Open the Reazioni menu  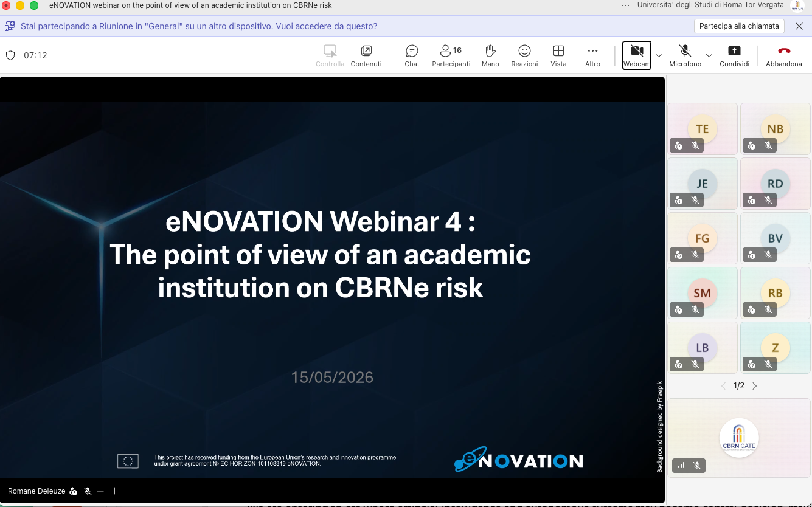524,55
